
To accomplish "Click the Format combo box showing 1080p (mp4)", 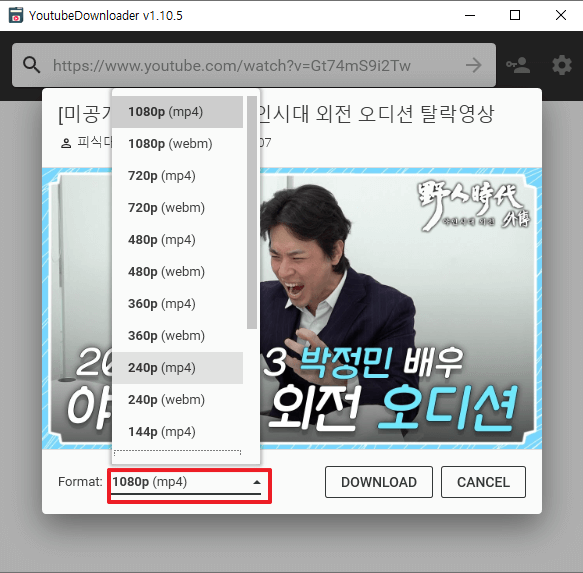I will [186, 484].
